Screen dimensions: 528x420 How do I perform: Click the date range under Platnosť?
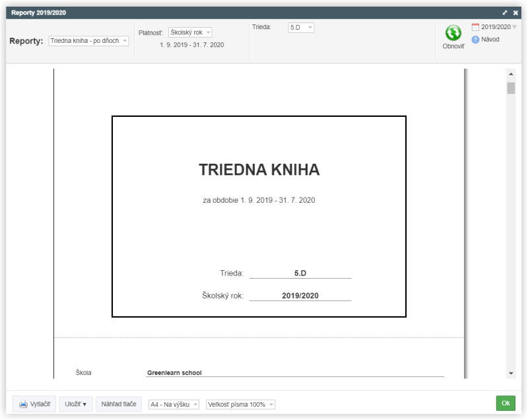[x=192, y=45]
